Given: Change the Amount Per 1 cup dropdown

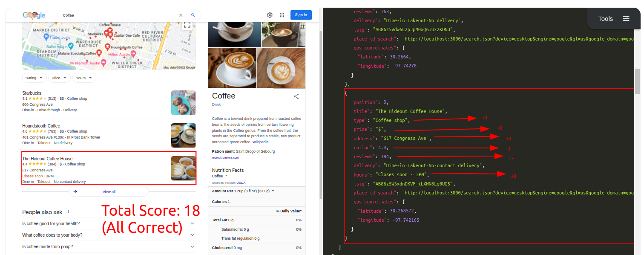Looking at the screenshot, I should [253, 191].
